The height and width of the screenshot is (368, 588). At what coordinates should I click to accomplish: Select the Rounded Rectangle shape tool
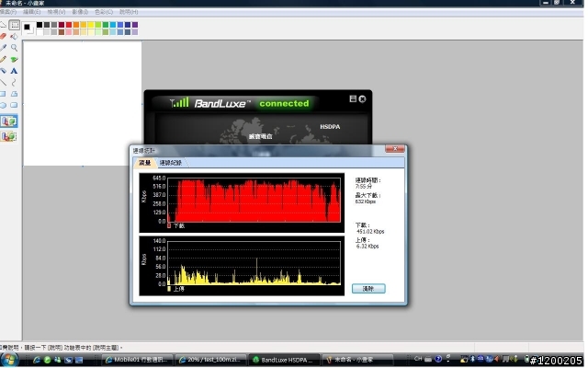click(15, 105)
